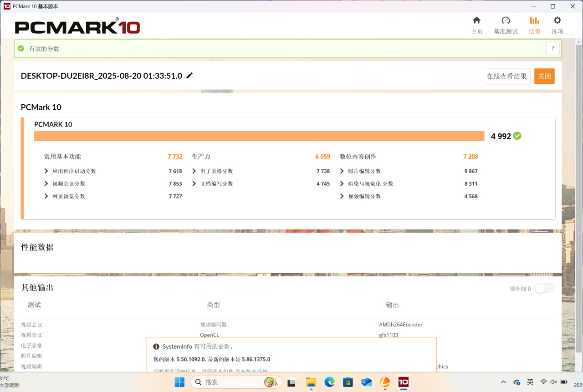
Task: Click the overall score 4 992
Action: pyautogui.click(x=501, y=136)
